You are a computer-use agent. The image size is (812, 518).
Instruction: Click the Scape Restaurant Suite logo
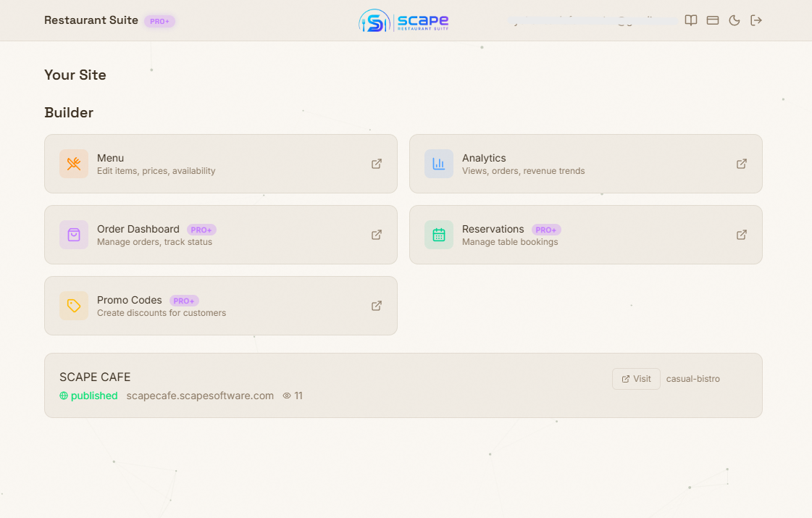[x=403, y=21]
